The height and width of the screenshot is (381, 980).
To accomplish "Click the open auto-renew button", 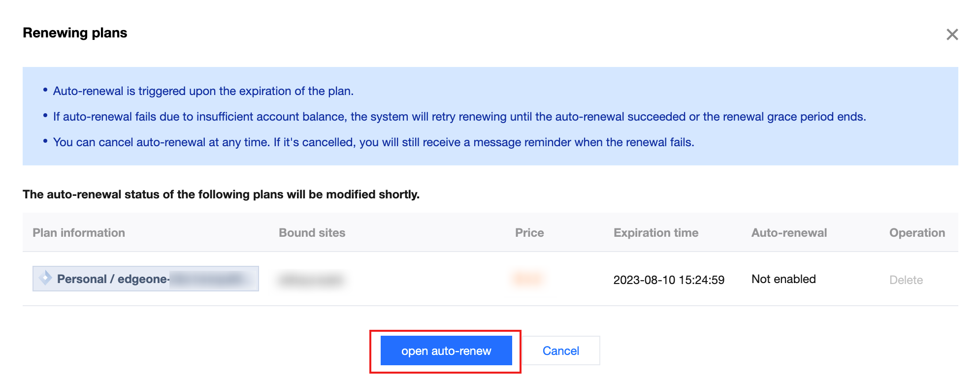I will click(446, 351).
